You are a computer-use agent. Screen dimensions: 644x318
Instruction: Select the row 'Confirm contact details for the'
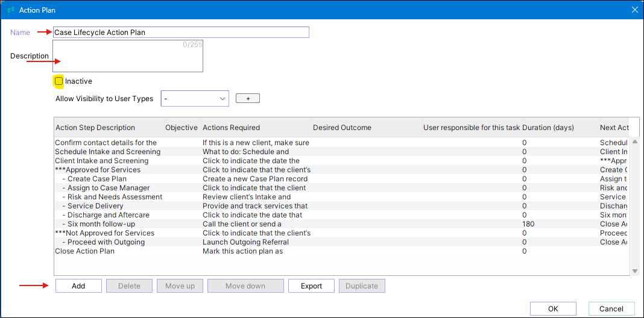(x=341, y=143)
